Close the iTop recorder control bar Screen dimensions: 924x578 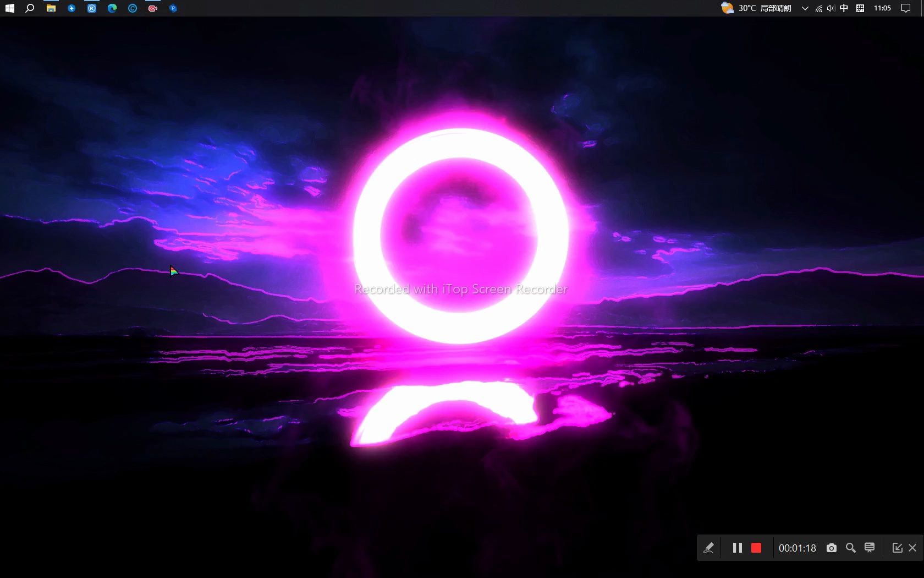(x=912, y=548)
